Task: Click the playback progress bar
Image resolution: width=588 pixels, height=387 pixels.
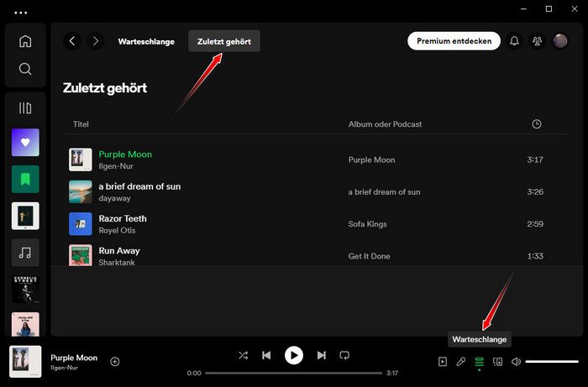Action: tap(294, 373)
